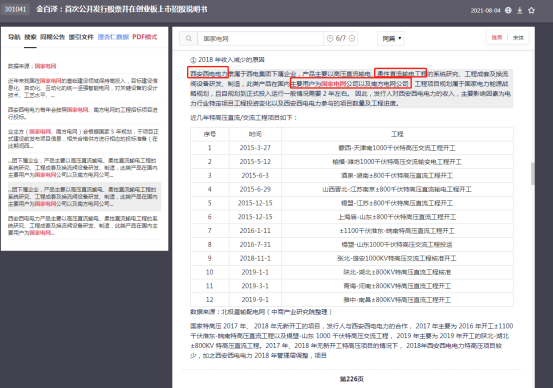The width and height of the screenshot is (553, 388).
Task: Click date cell 2015-6-29
Action: point(255,189)
